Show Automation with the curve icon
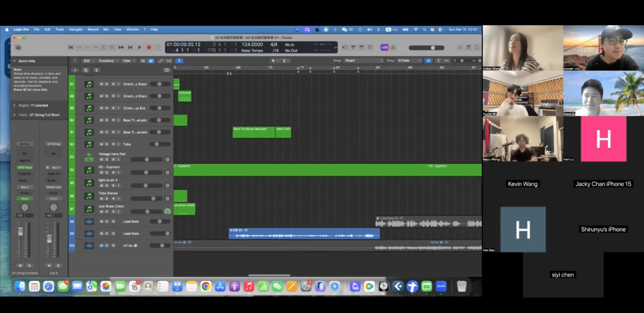This screenshot has height=313, width=644. coord(160,61)
